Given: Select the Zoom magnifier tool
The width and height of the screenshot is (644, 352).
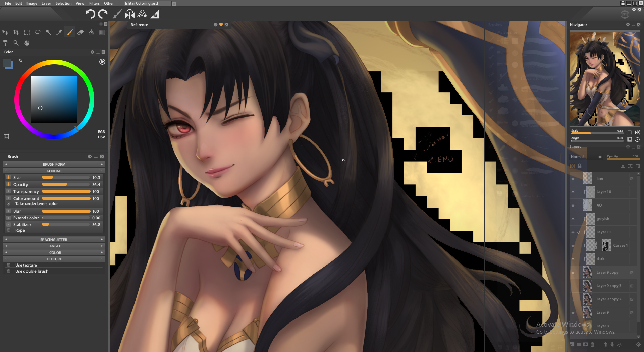Looking at the screenshot, I should (16, 43).
